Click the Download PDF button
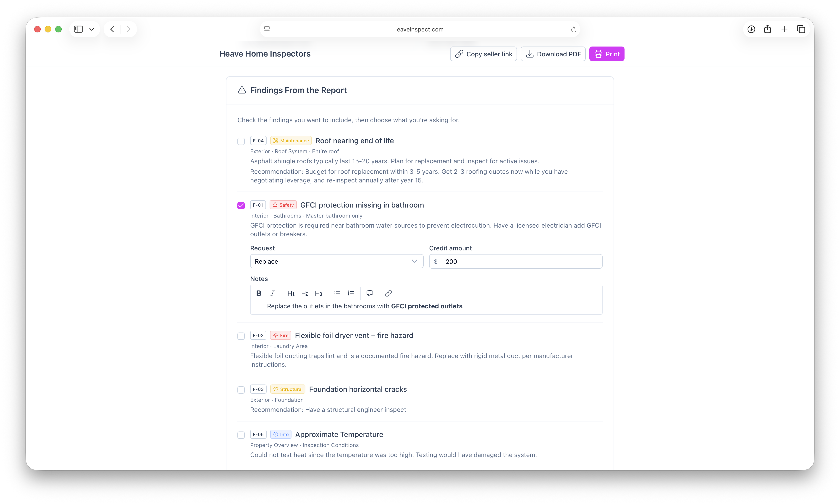The image size is (840, 504). click(553, 54)
